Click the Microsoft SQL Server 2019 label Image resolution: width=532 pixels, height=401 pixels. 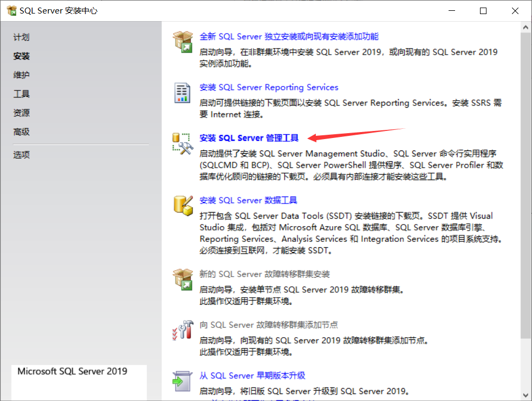[72, 371]
